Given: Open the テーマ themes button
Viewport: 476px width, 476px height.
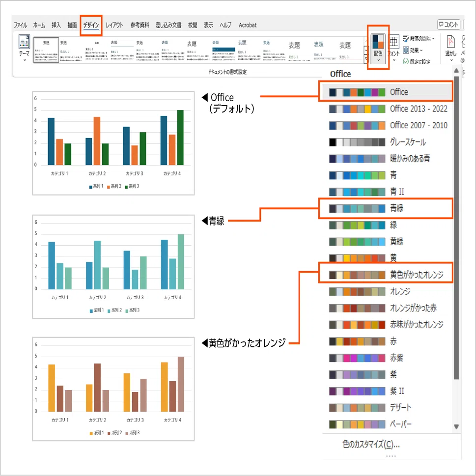Looking at the screenshot, I should [24, 48].
